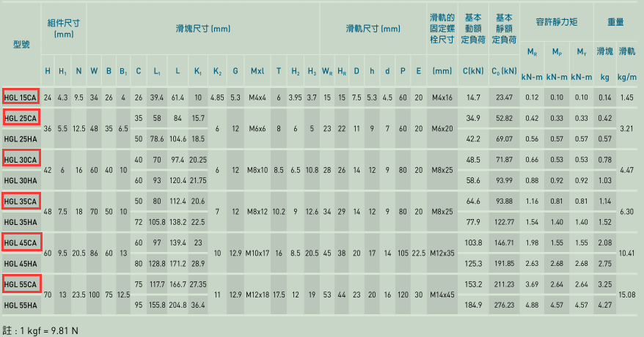
Task: Select the 重量 column header
Action: 615,23
